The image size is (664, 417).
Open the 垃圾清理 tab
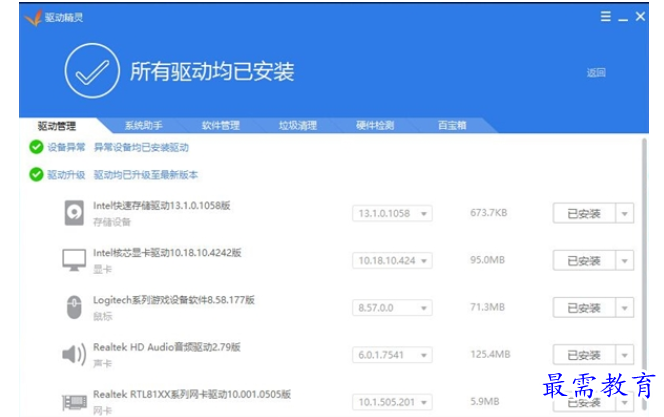298,125
